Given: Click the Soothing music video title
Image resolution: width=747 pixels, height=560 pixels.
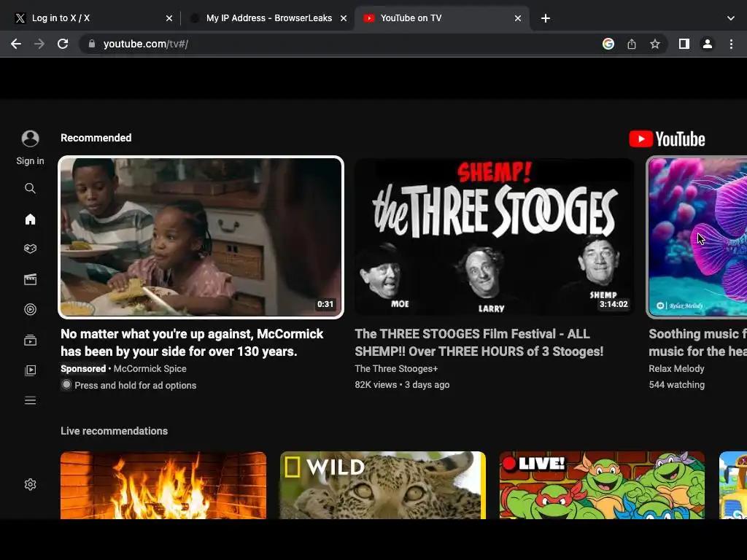Looking at the screenshot, I should [x=698, y=343].
